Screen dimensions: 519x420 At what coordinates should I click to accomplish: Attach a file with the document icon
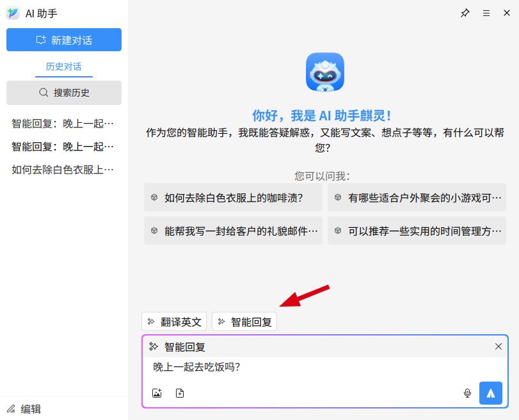click(x=180, y=393)
